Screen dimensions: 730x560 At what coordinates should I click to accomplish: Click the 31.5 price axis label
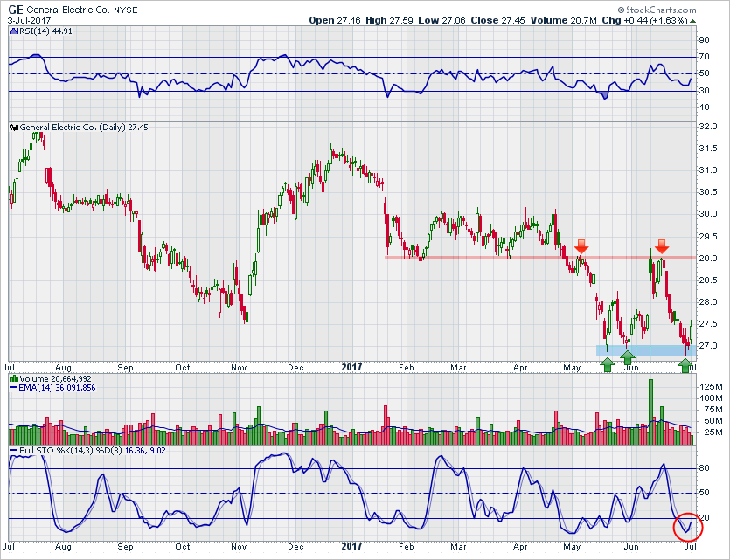707,149
